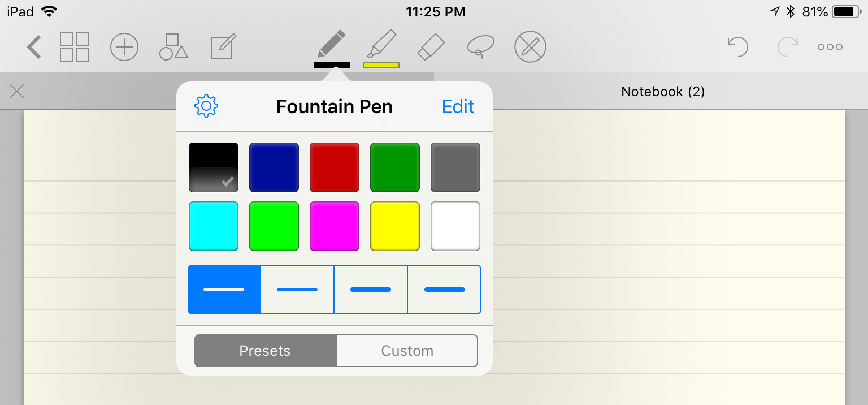Tap the back chevron arrow

click(x=34, y=47)
